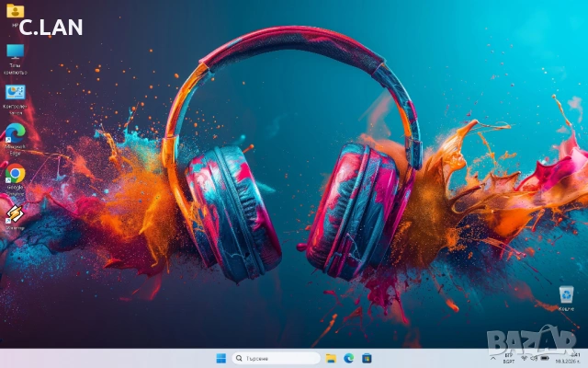This screenshot has height=368, width=588.
Task: Click the magnifier icon in taskbar search
Action: click(x=240, y=358)
